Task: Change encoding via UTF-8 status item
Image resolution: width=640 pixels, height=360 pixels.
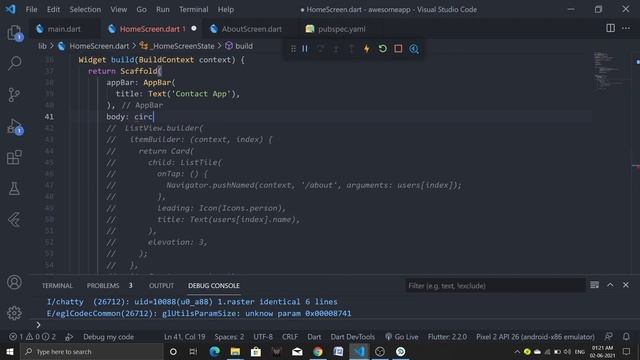Action: pos(263,337)
